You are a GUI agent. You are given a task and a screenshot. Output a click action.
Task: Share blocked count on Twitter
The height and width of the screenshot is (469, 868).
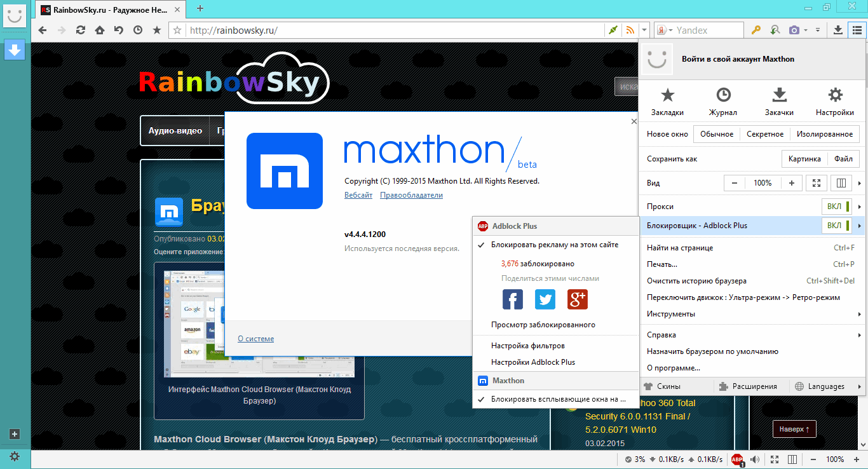545,299
